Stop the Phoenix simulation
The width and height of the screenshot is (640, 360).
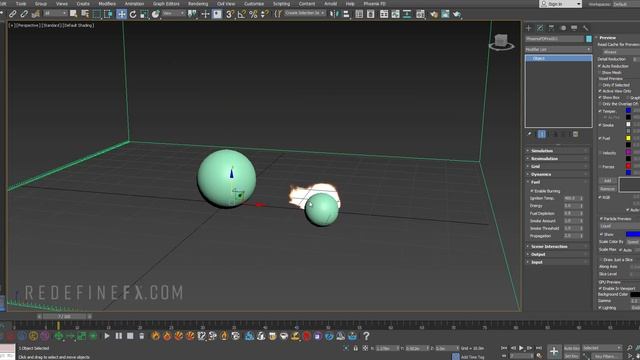point(130,336)
